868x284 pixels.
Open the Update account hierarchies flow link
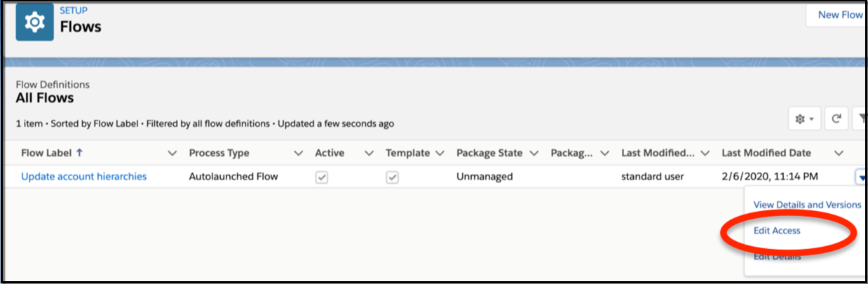coord(84,177)
